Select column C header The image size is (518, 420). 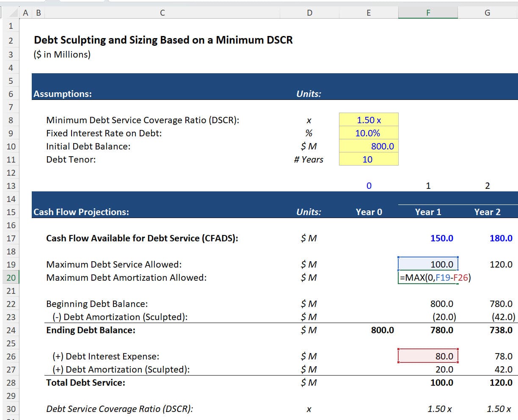click(162, 12)
